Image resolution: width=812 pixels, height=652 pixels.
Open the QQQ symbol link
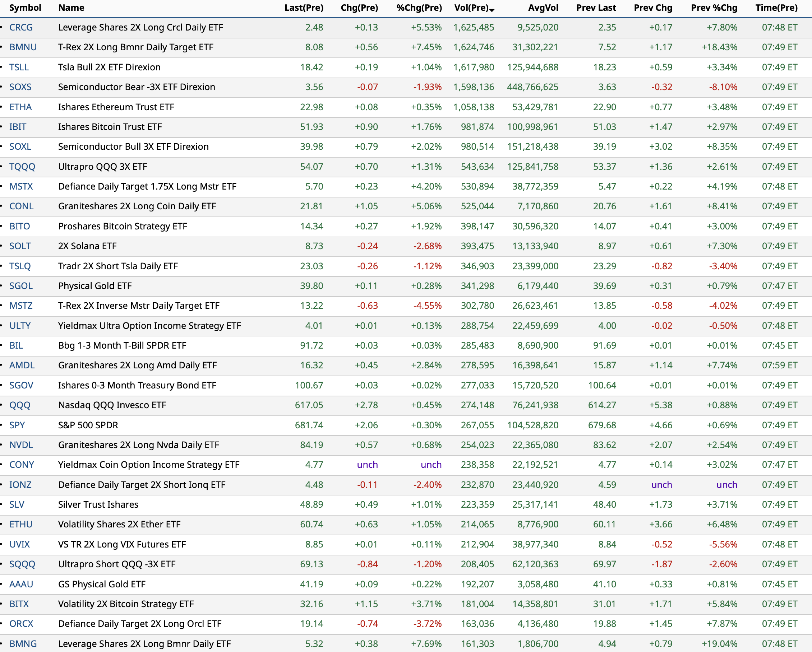point(20,405)
